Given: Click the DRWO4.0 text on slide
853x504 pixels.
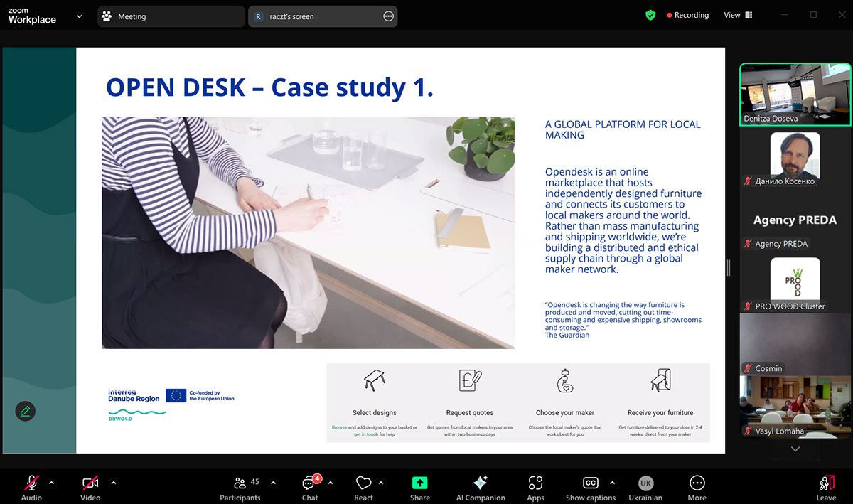Looking at the screenshot, I should click(x=120, y=419).
